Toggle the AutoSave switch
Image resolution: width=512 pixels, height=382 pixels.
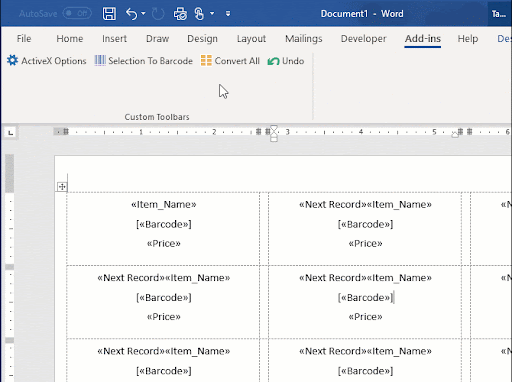77,13
